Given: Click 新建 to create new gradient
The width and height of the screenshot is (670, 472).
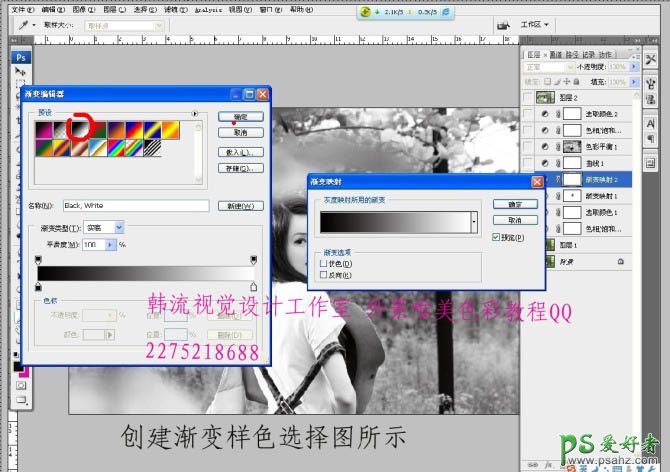Looking at the screenshot, I should click(x=240, y=206).
